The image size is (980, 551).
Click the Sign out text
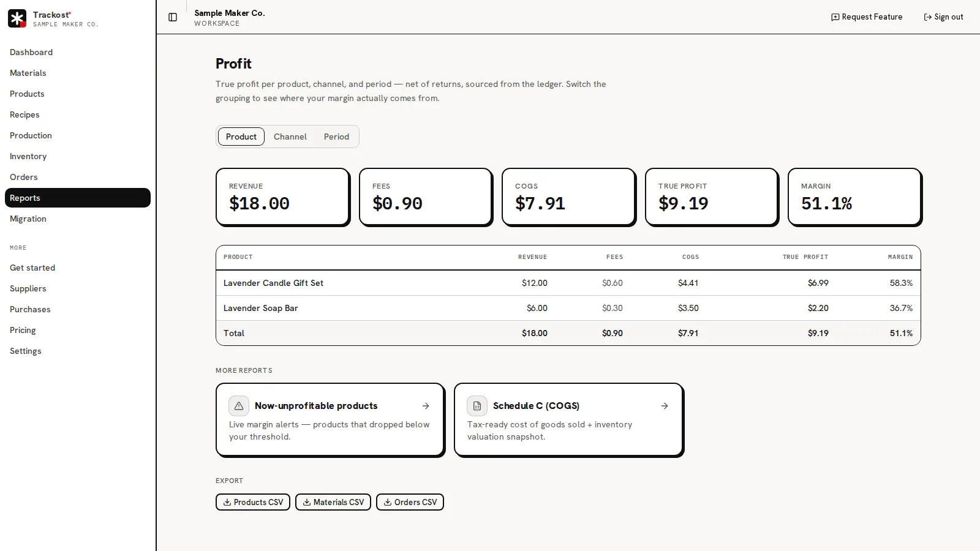[x=949, y=17]
